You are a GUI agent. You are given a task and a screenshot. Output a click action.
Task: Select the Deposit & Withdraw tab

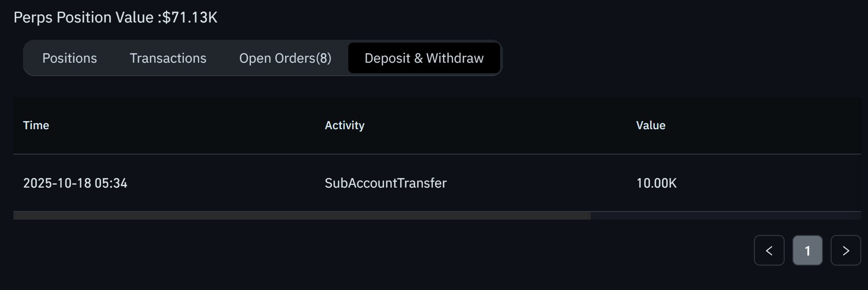424,58
